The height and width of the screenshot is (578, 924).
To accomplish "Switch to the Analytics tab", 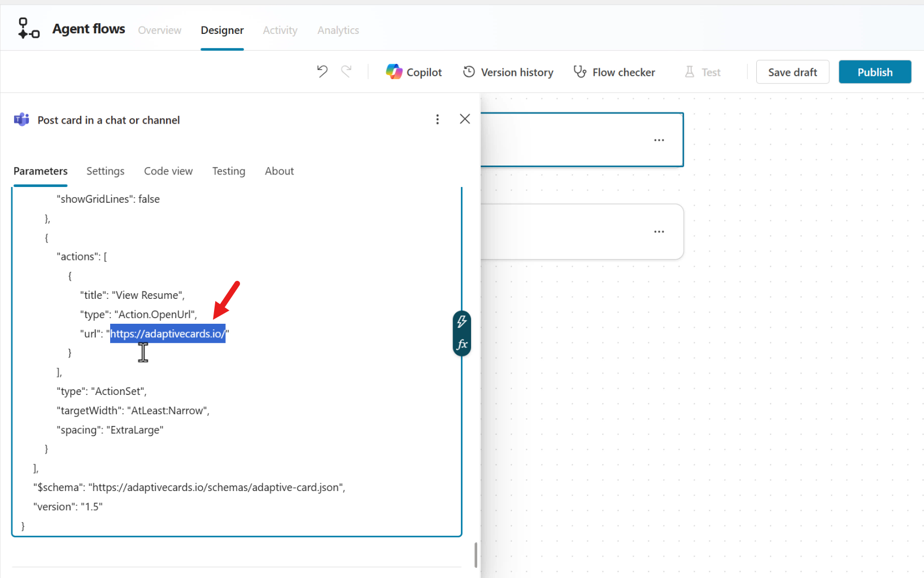I will pyautogui.click(x=338, y=30).
